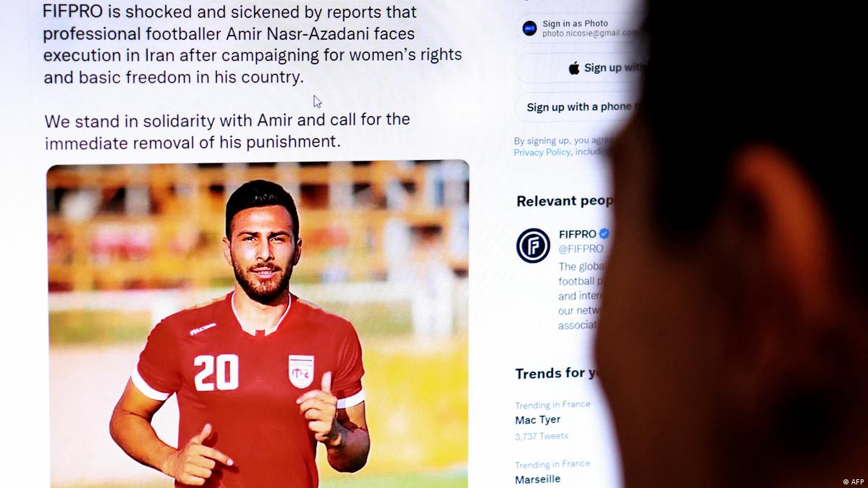Click the FIFPRO round logo avatar
868x488 pixels.
pos(533,245)
